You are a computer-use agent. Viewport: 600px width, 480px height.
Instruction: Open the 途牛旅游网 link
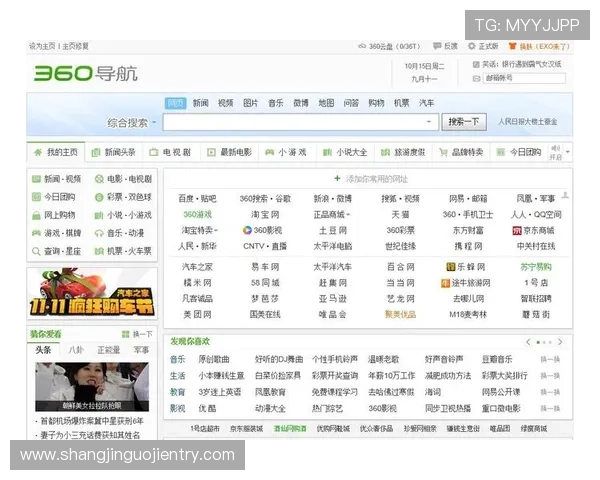click(471, 283)
